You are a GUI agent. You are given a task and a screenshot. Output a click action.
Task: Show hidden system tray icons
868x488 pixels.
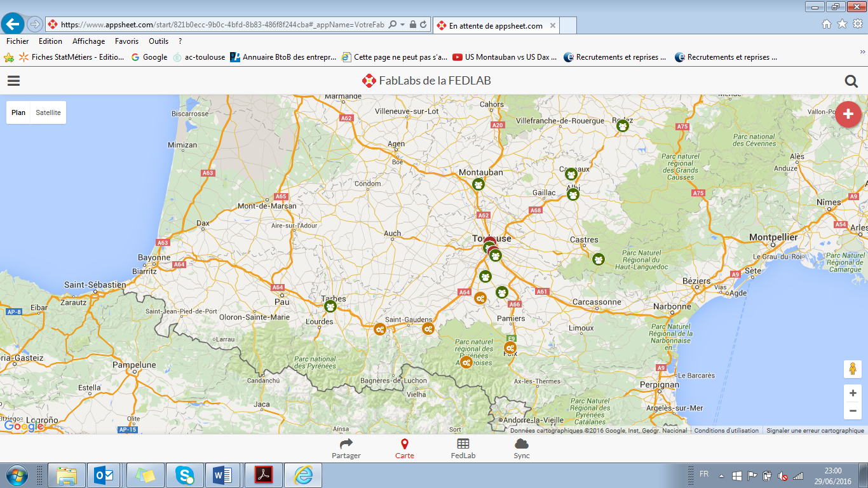[721, 475]
